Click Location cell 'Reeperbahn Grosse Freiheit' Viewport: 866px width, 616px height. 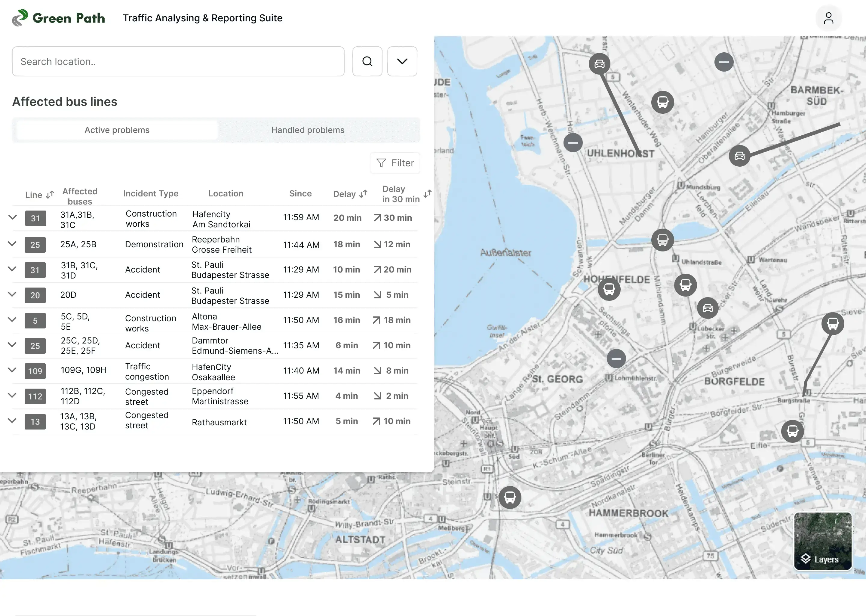click(x=221, y=245)
